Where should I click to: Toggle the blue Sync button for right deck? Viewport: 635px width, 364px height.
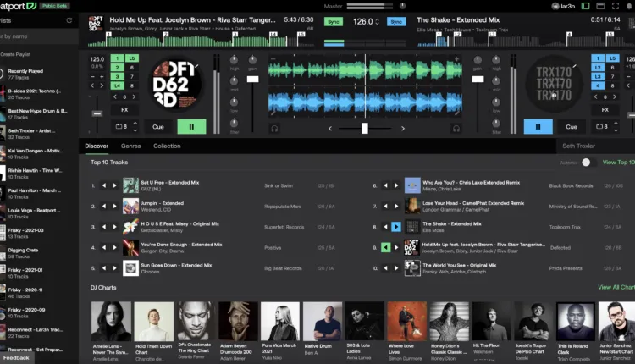[x=396, y=22]
